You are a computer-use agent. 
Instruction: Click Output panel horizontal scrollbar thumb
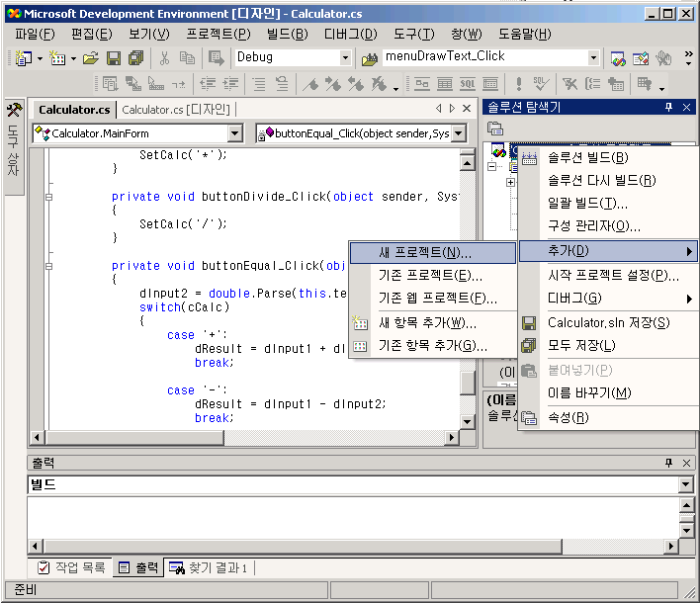point(304,546)
